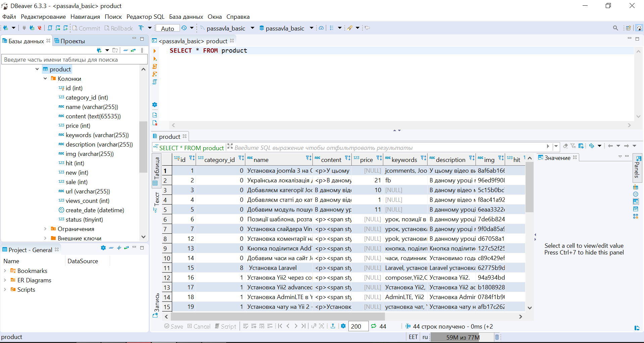Screen dimensions: 644x343
Task: Toggle the Запись record view
Action: click(156, 305)
